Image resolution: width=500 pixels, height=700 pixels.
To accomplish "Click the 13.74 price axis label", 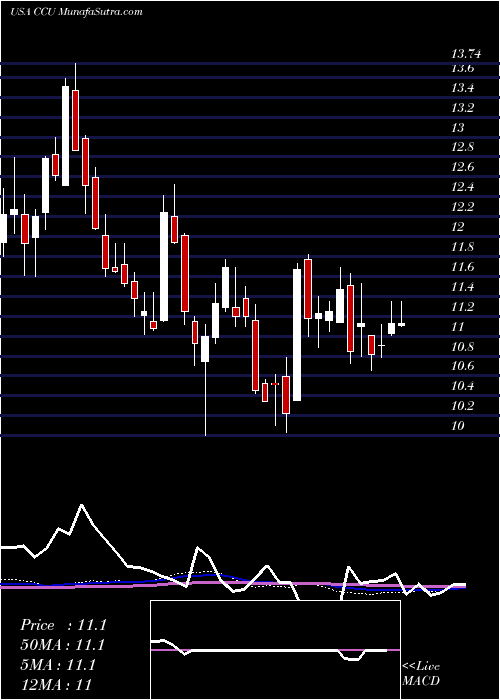I will point(467,54).
